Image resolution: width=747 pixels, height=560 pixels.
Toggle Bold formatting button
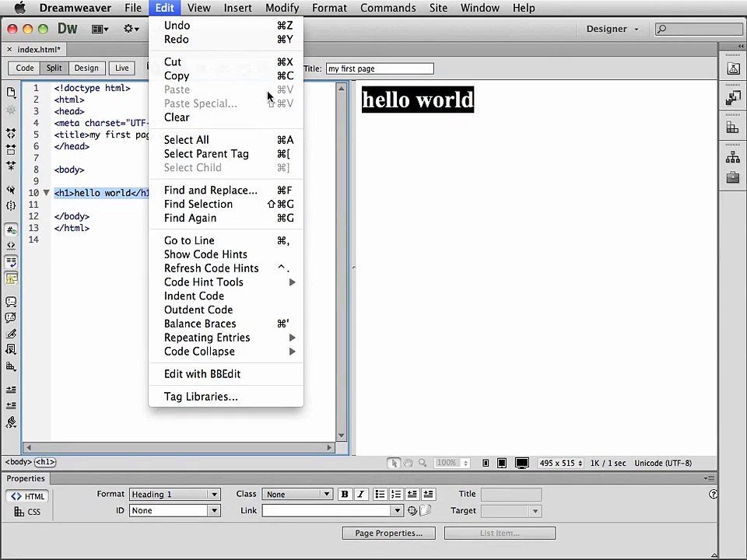[345, 495]
